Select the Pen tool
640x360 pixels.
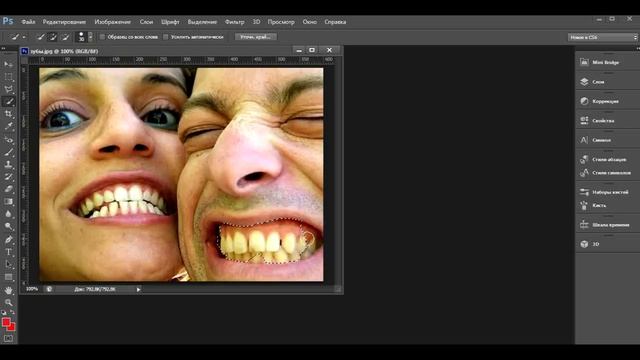(x=8, y=240)
